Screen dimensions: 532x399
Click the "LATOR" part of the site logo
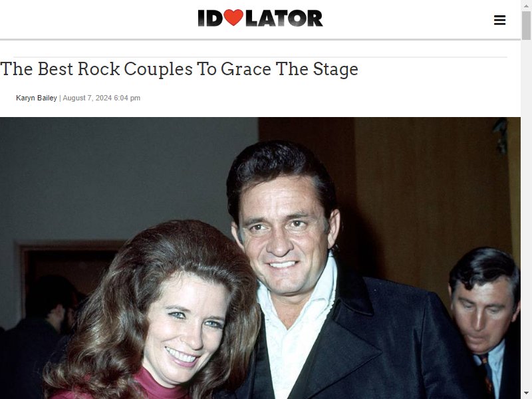pos(284,18)
